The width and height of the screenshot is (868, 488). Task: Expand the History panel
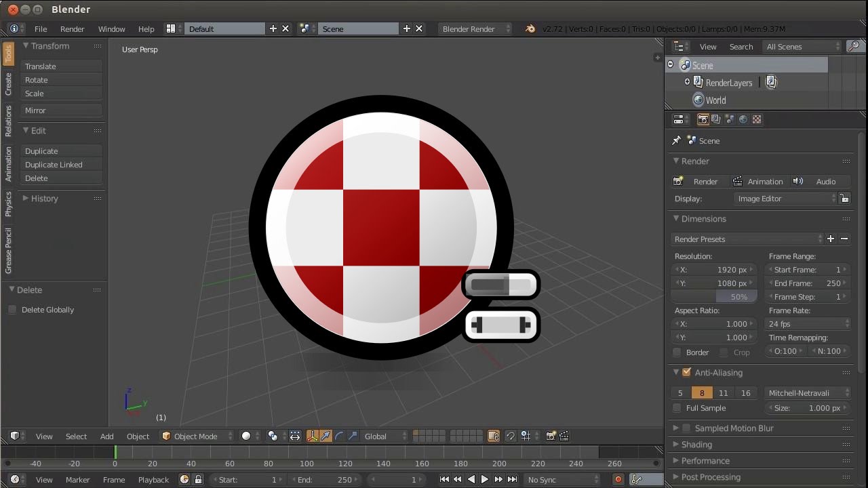coord(44,198)
